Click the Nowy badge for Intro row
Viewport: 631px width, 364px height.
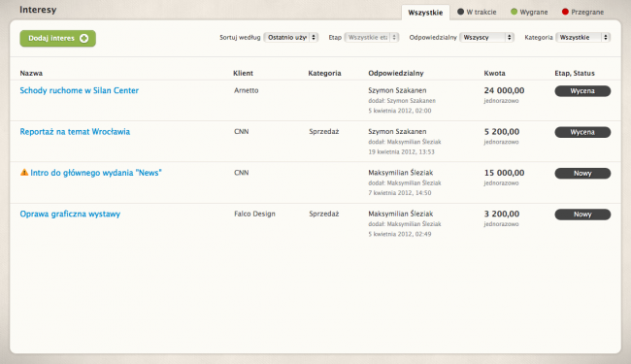(x=582, y=174)
